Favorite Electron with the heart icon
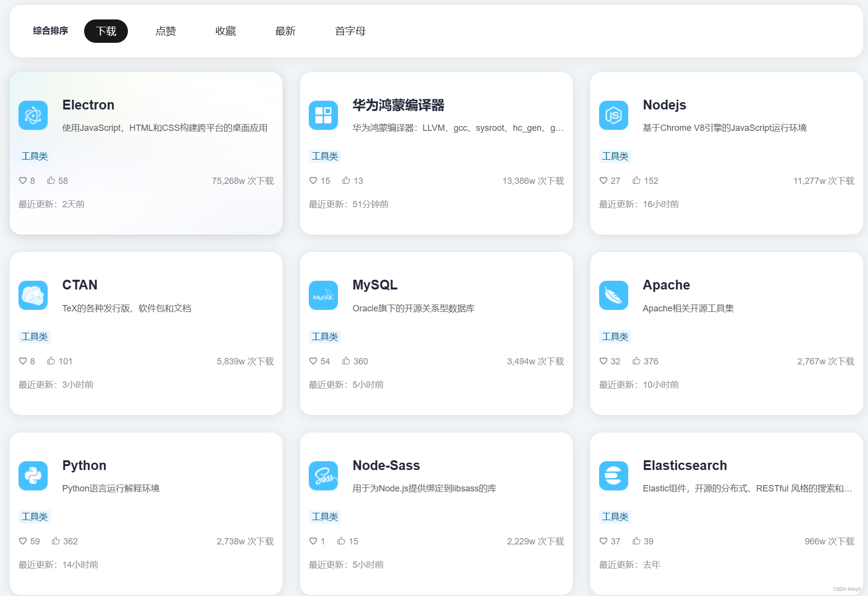This screenshot has width=868, height=596. pyautogui.click(x=23, y=181)
